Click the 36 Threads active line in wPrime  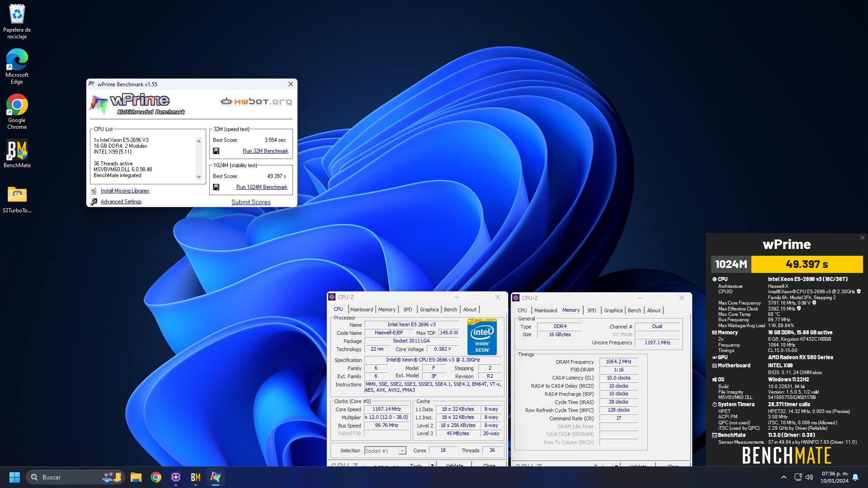[113, 164]
